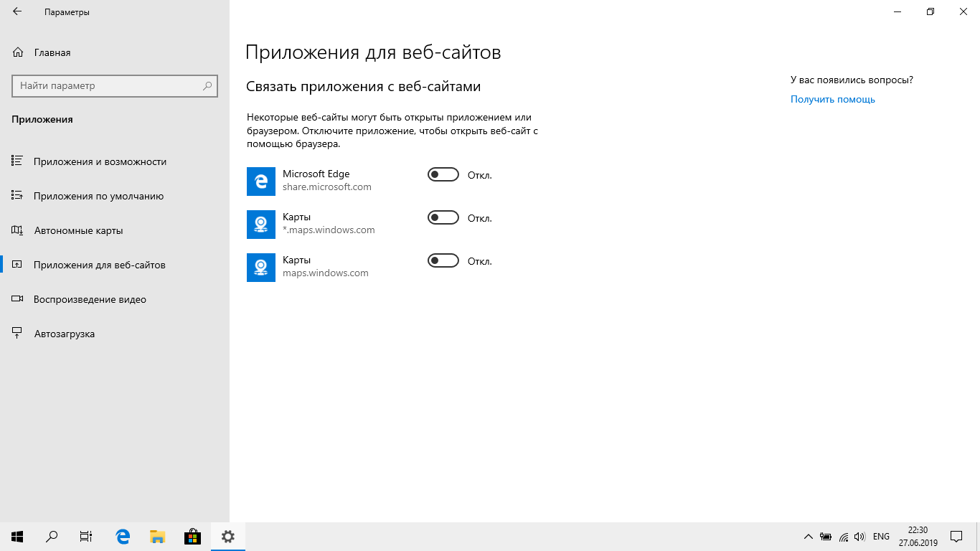Click Получить помощь link
The width and height of the screenshot is (980, 551).
pos(832,100)
